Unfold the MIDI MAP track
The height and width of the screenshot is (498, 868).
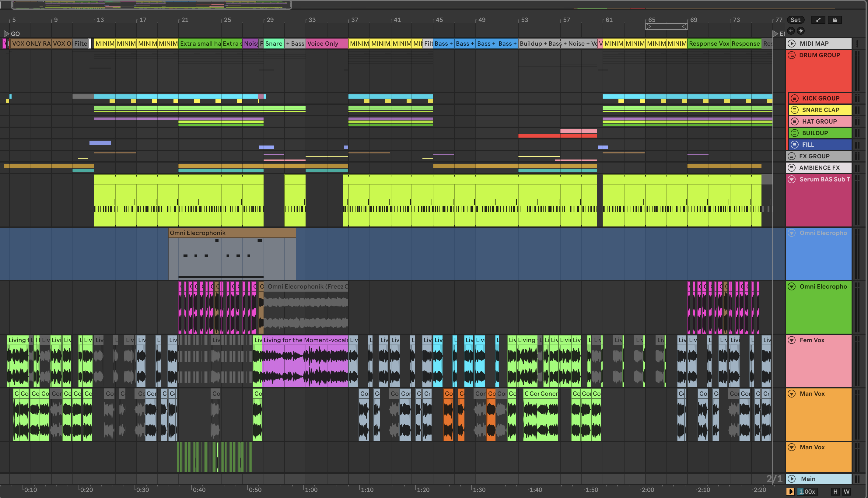(792, 44)
